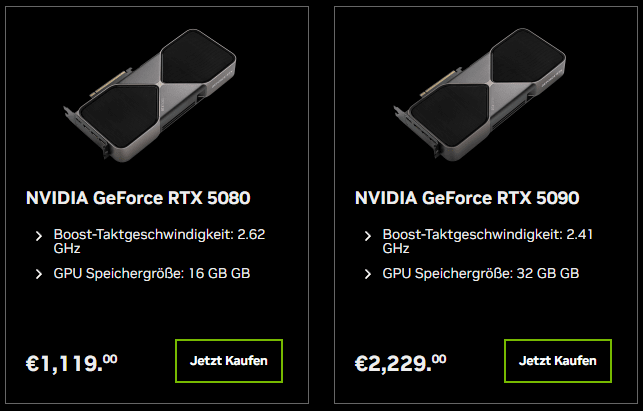Click the chevron beside RTX 5080 GPU Speichergröße
Viewport: 643px width, 411px height.
(40, 272)
